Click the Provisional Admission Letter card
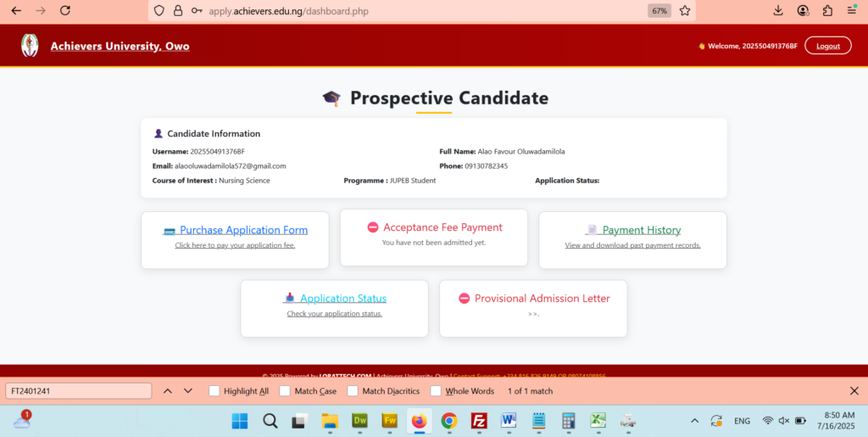This screenshot has width=868, height=437. click(533, 309)
